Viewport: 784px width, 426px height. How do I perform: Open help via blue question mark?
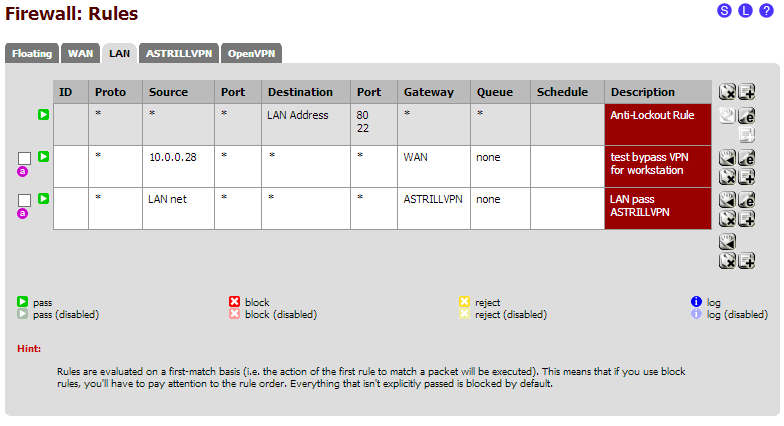click(766, 10)
